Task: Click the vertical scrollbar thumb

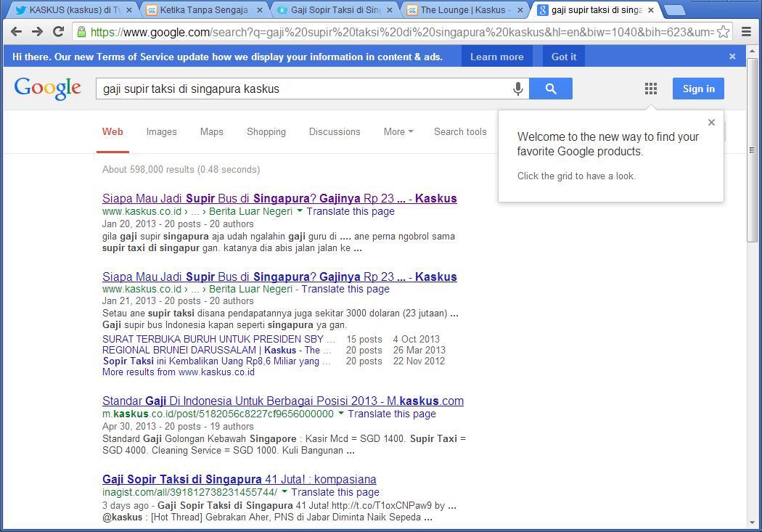Action: pos(753,150)
